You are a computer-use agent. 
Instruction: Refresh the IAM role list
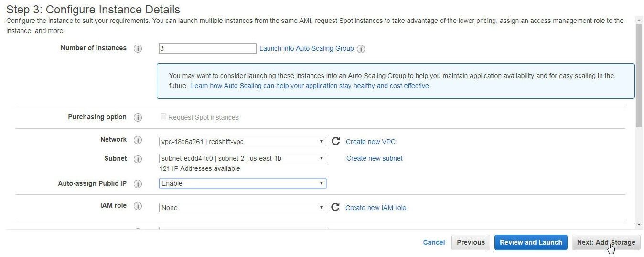335,207
